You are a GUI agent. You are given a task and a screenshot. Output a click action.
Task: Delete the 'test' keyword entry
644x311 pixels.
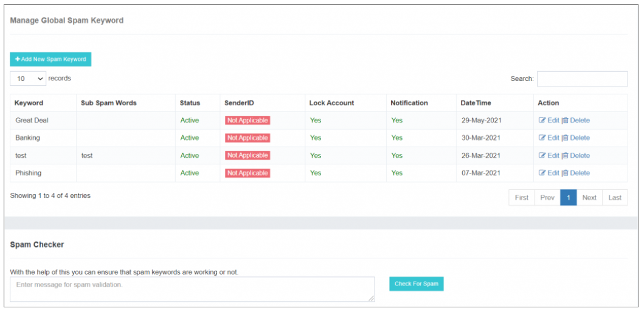click(566, 156)
